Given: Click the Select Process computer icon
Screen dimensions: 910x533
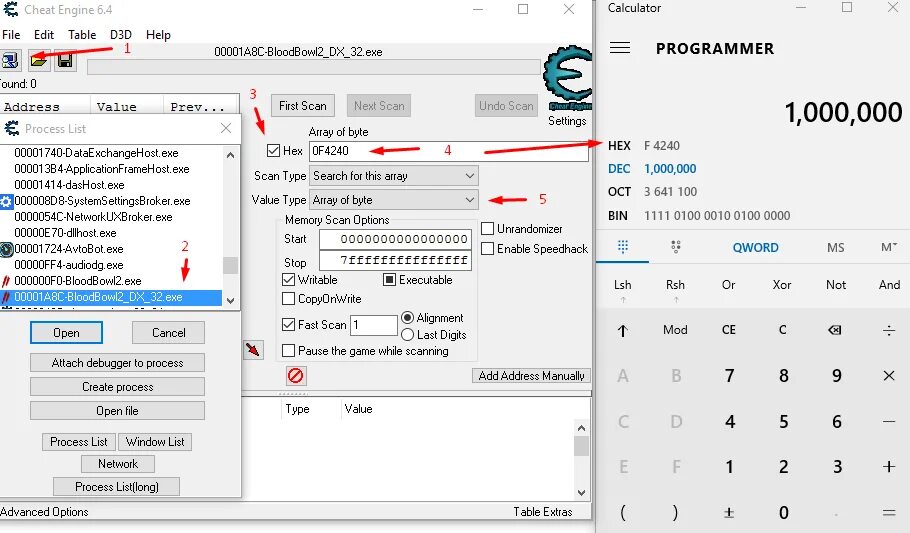Looking at the screenshot, I should [10, 60].
